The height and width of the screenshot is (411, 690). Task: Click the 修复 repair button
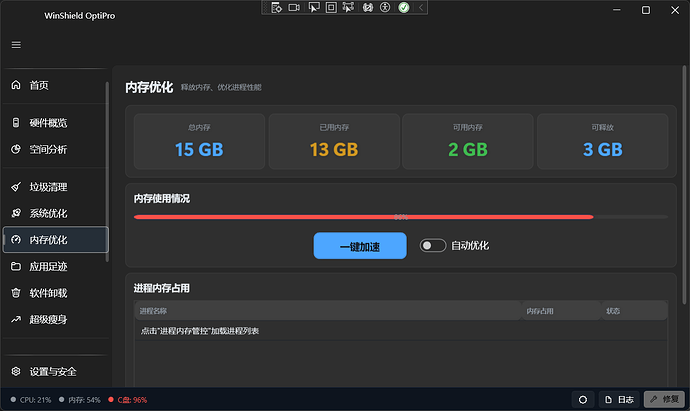tap(664, 400)
